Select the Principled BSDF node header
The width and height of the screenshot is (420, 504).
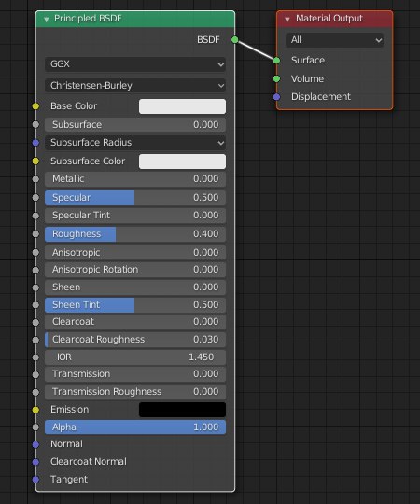point(135,19)
